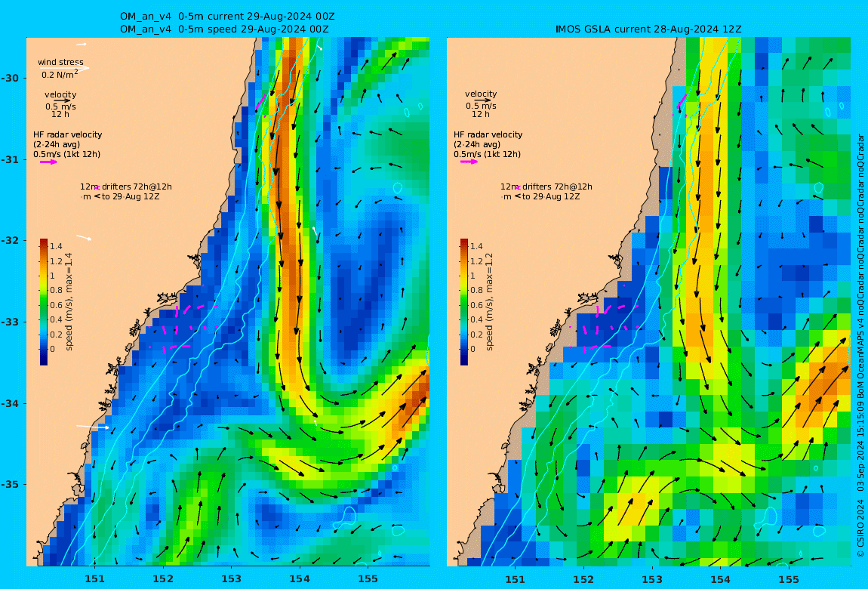Click the '-33' latitude axis label
Screen dimensions: 868x589
coord(9,322)
